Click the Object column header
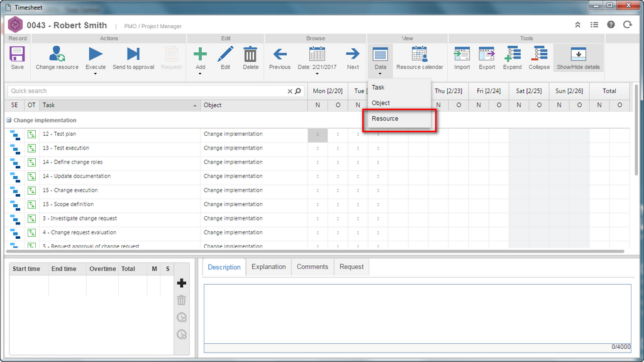The image size is (644, 362). [x=254, y=106]
